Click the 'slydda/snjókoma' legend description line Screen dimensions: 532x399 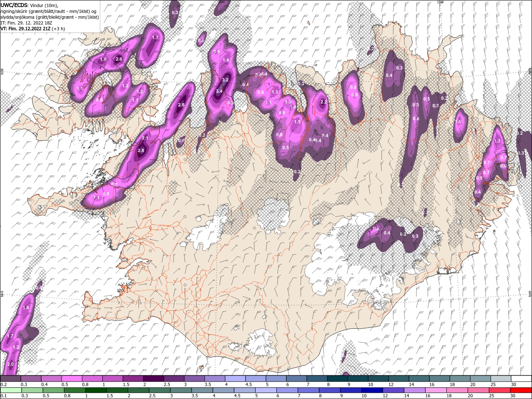49,17
